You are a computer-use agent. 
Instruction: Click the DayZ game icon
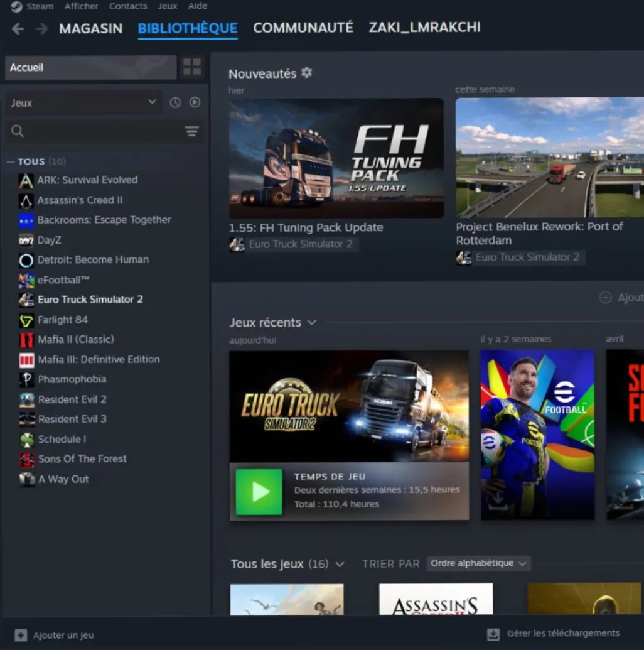[x=26, y=241]
